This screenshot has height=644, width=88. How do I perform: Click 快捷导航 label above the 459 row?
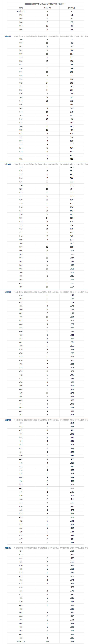click(x=8, y=420)
